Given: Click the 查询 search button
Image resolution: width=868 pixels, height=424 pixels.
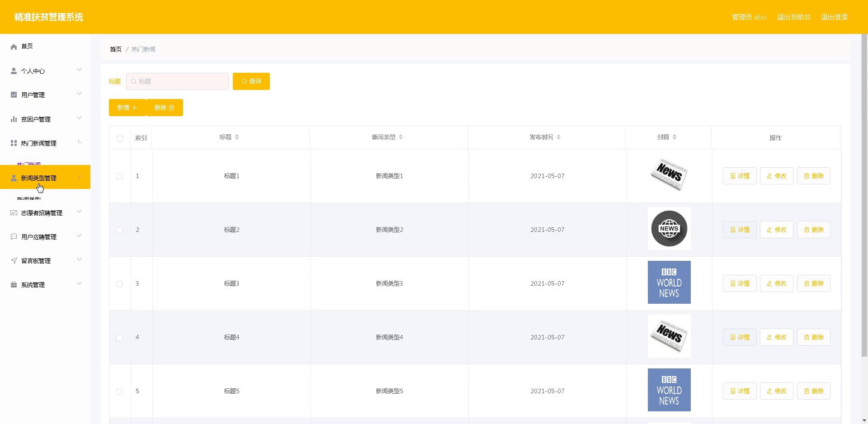Looking at the screenshot, I should point(251,81).
